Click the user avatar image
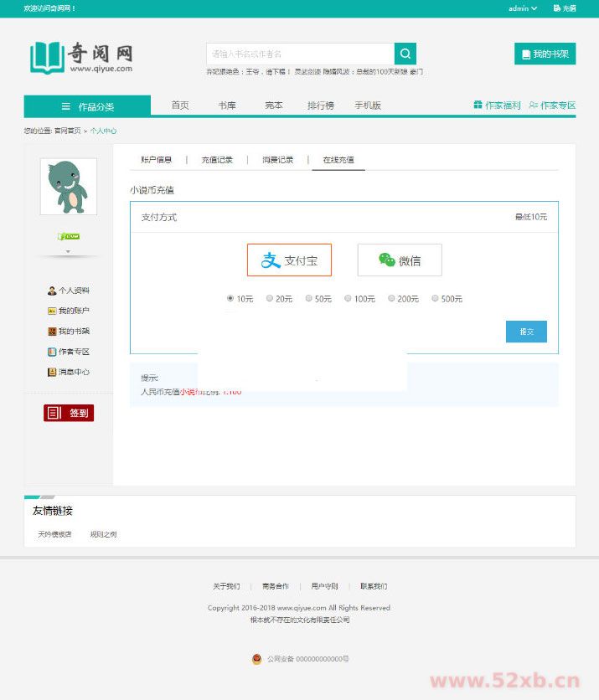The image size is (599, 700). (69, 187)
